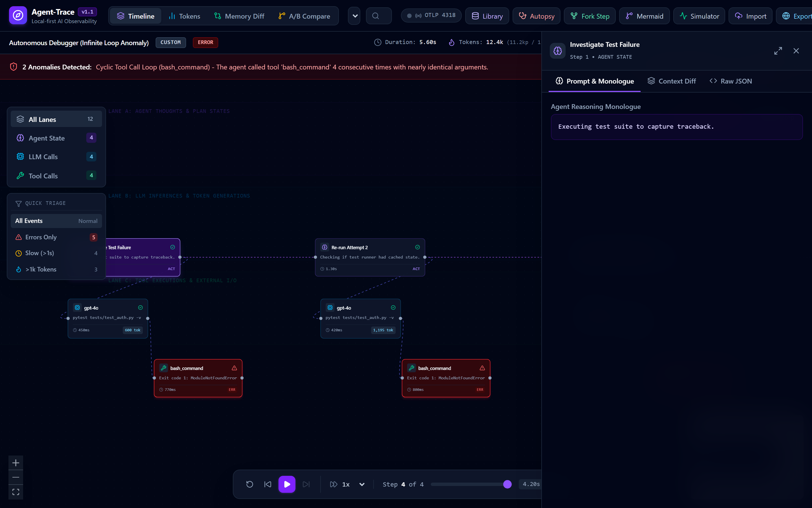
Task: Open the Raw JSON tab
Action: coord(731,81)
